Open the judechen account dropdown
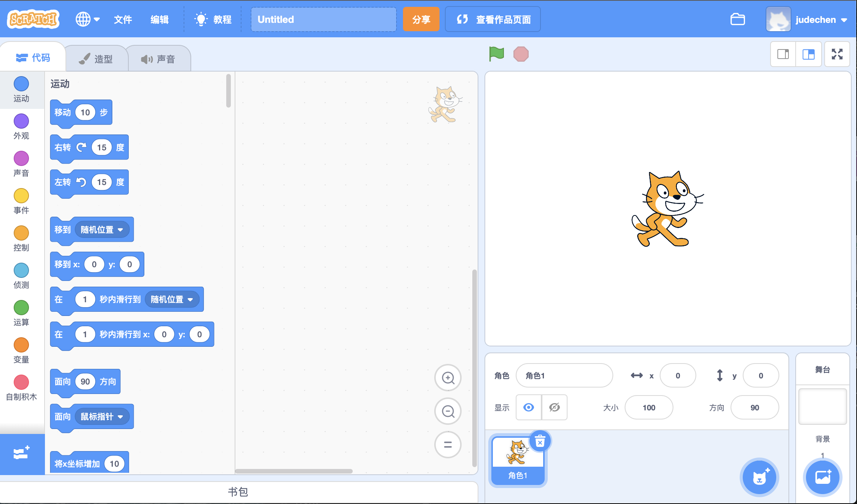This screenshot has width=857, height=504. click(x=807, y=19)
